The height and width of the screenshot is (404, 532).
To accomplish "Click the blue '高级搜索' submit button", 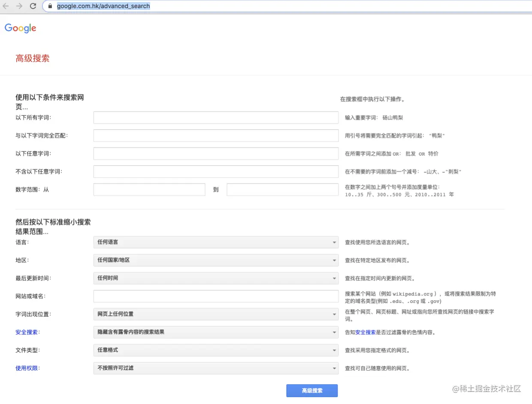I will pos(312,391).
